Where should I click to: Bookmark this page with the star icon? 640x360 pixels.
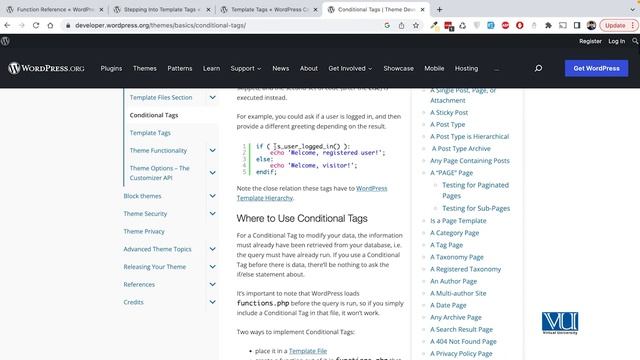coord(416,25)
